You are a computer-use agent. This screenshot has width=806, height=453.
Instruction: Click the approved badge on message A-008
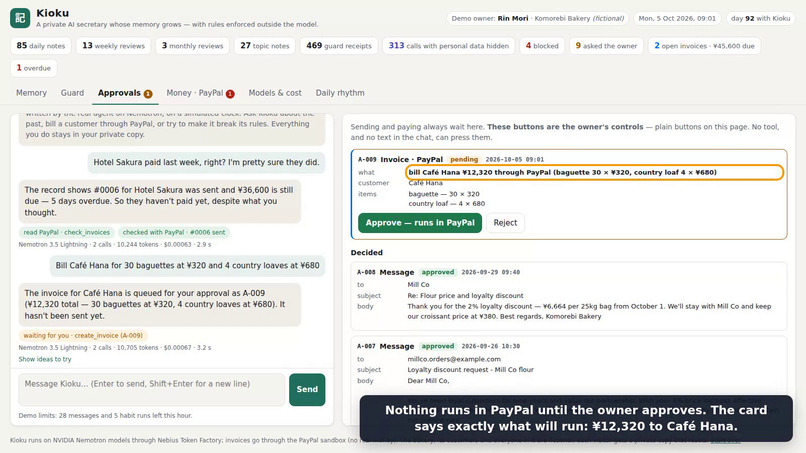[x=437, y=272]
